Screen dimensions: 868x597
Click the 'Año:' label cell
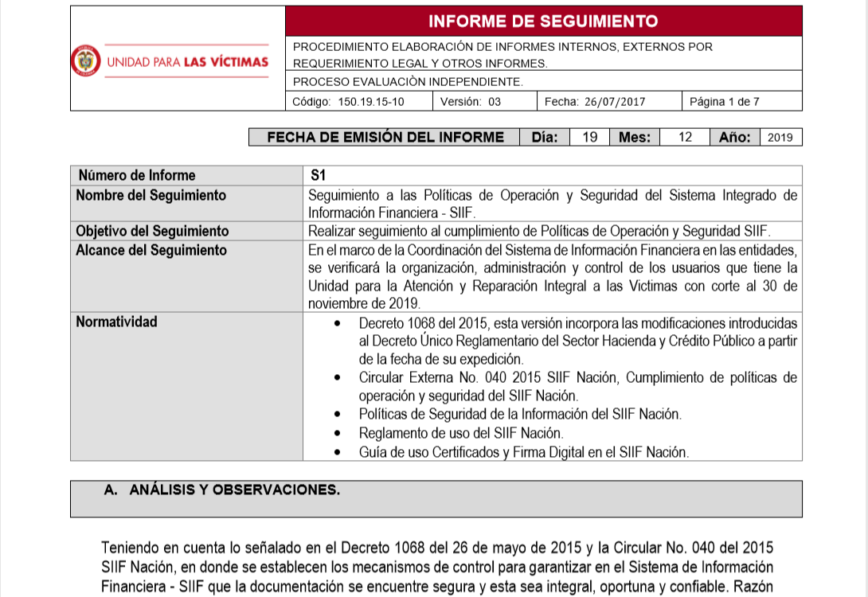[x=734, y=137]
